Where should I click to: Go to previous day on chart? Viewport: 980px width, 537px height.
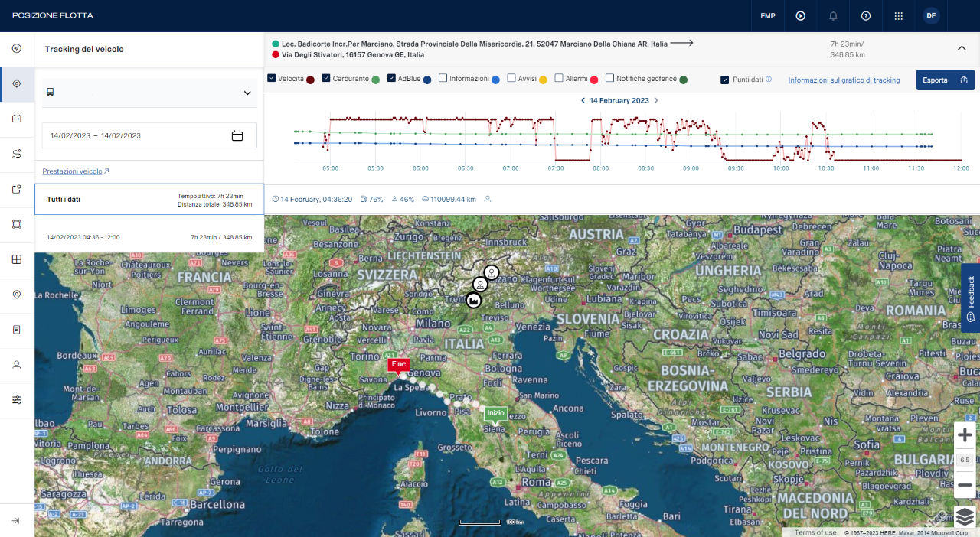coord(583,100)
